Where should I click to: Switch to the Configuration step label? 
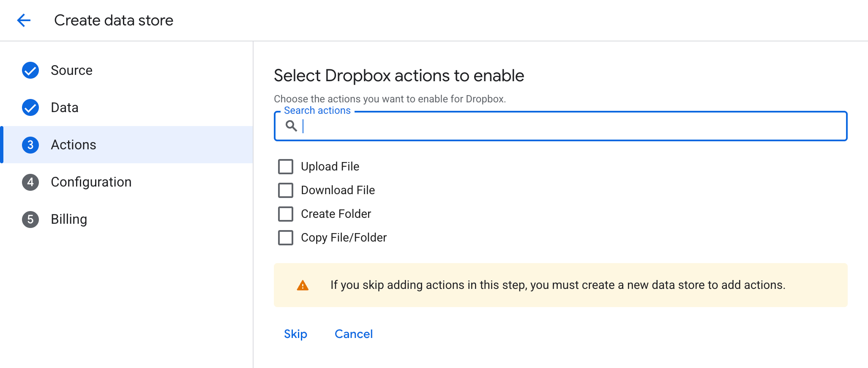tap(91, 182)
